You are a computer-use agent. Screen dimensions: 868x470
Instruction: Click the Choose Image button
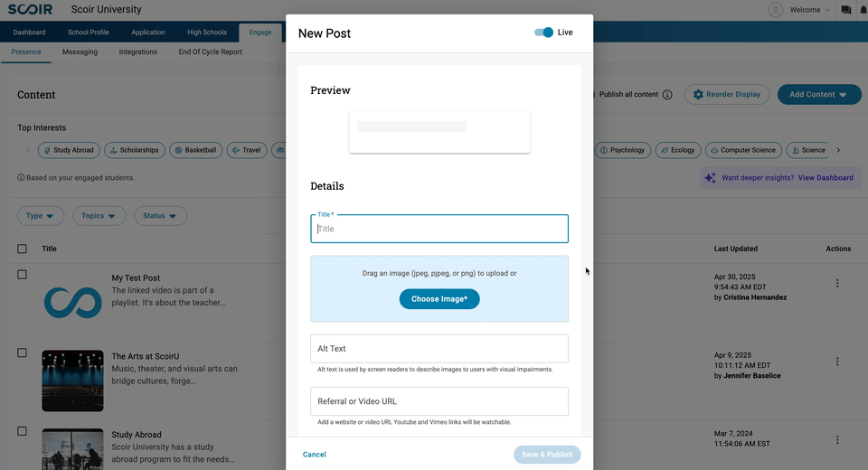click(439, 299)
